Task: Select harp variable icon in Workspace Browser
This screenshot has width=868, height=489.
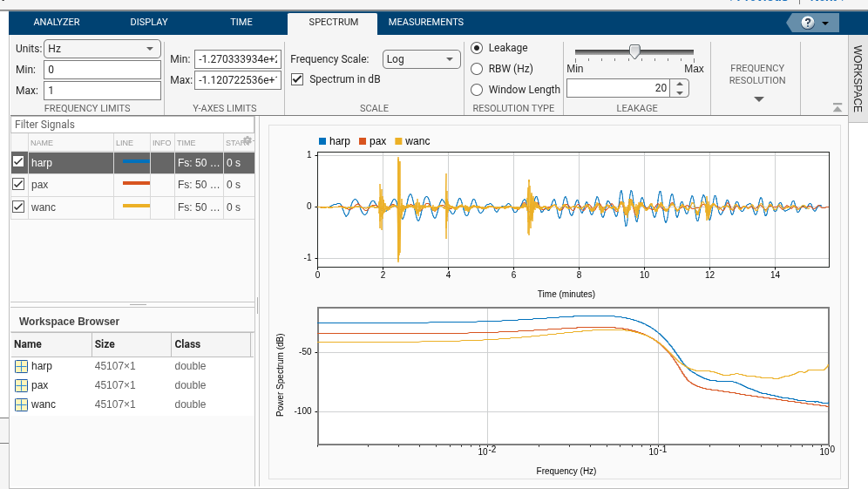Action: click(22, 366)
